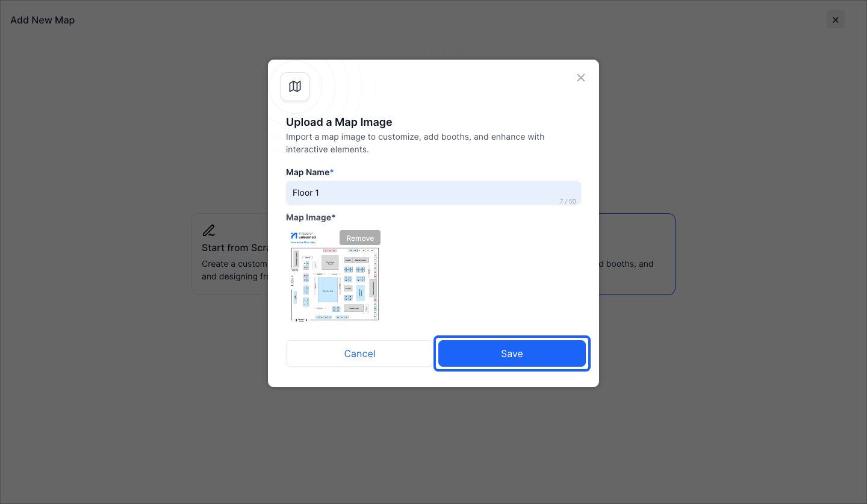Viewport: 867px width, 504px height.
Task: Click the gray conference room block in preview
Action: [x=330, y=263]
